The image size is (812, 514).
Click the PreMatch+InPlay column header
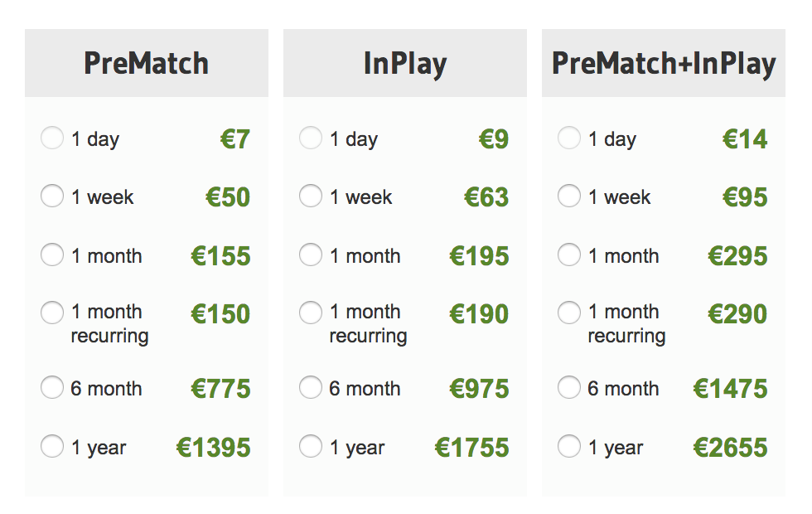tap(664, 63)
